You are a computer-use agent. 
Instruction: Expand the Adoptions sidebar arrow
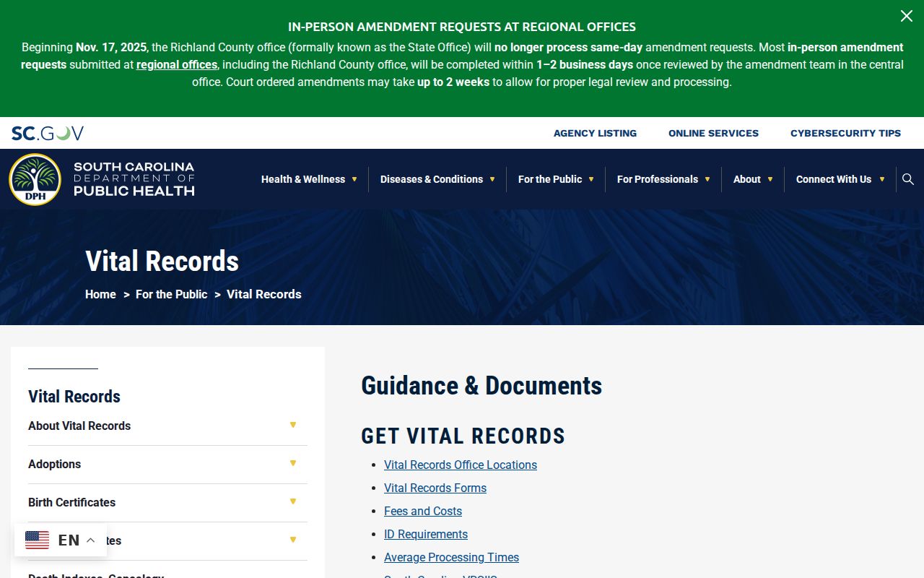[x=293, y=463]
